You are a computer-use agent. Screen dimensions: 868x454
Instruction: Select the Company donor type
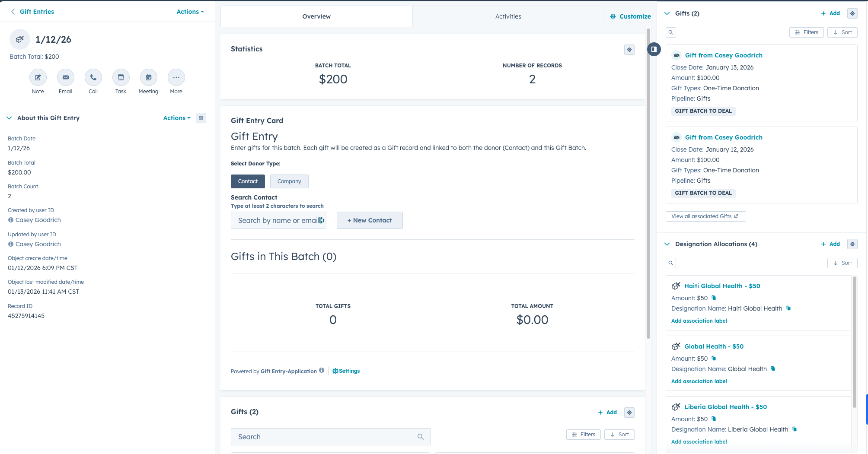click(289, 181)
